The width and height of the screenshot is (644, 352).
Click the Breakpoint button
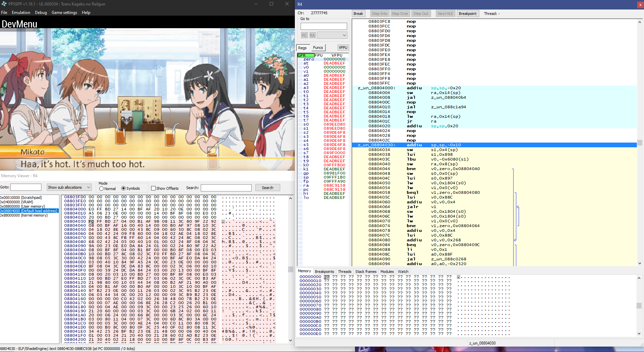(x=468, y=14)
